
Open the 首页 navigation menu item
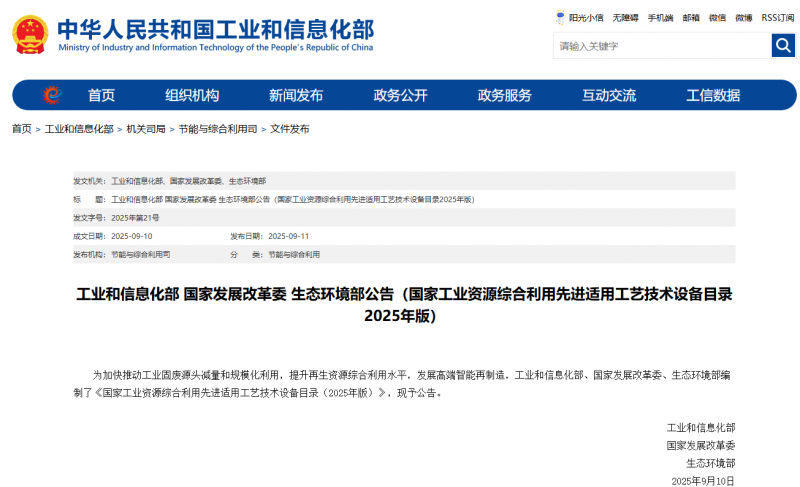click(101, 96)
